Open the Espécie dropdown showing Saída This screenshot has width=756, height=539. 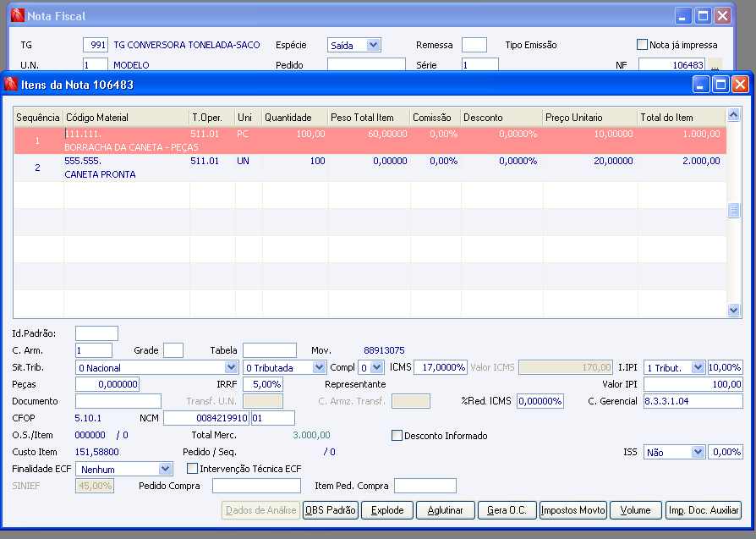click(x=373, y=45)
